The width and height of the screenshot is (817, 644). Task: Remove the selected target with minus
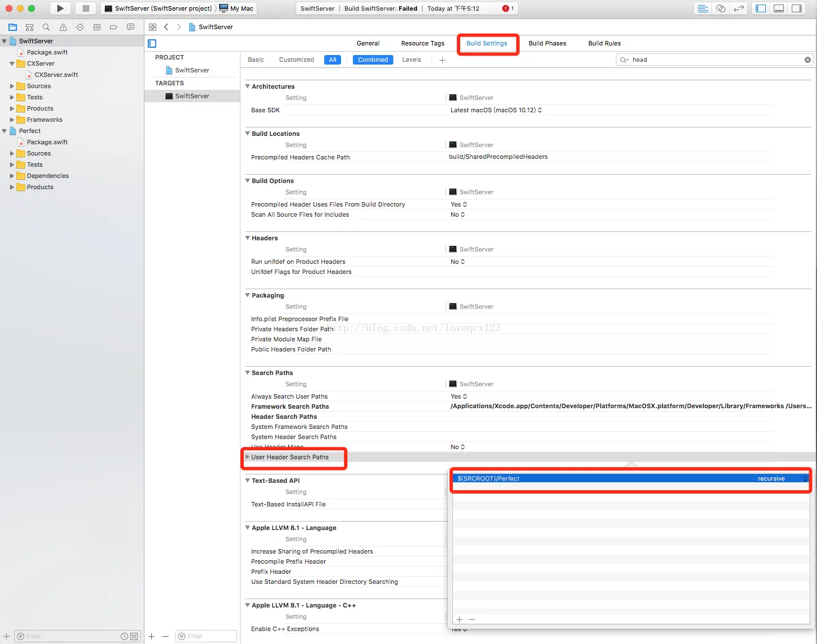[x=165, y=636]
